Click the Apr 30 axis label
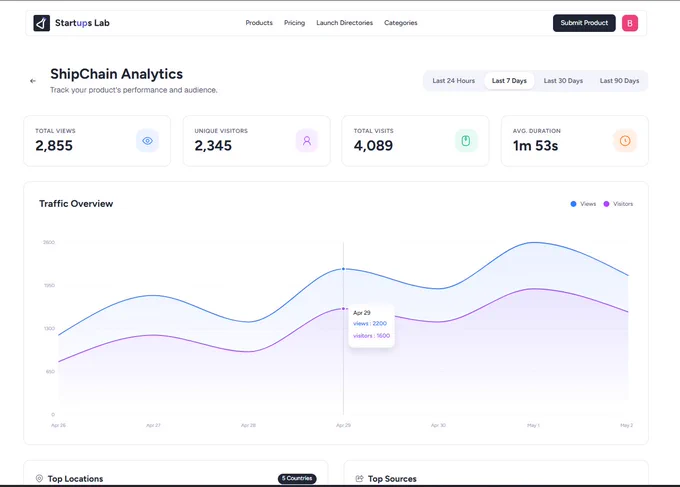This screenshot has width=680, height=487. [438, 425]
